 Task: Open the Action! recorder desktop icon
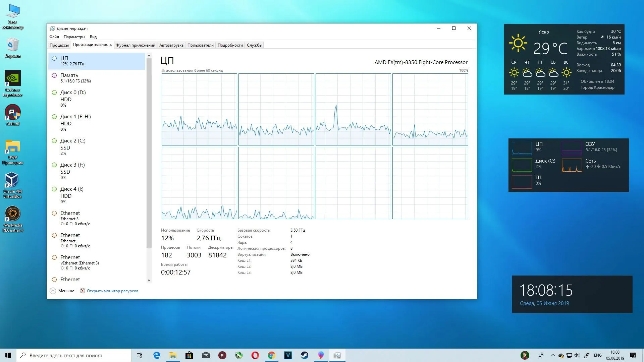[12, 115]
